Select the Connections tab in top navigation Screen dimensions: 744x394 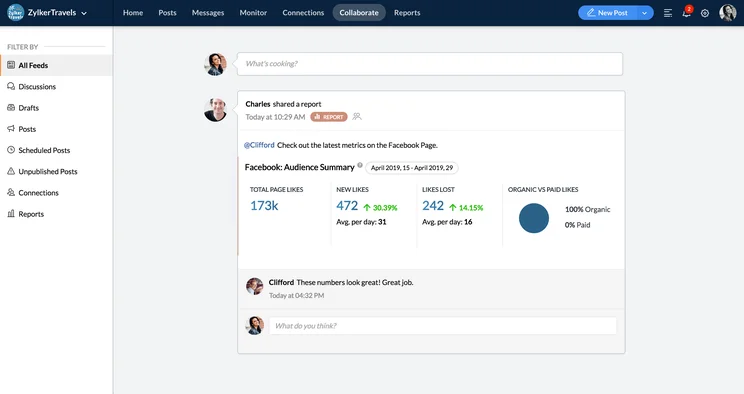point(303,13)
